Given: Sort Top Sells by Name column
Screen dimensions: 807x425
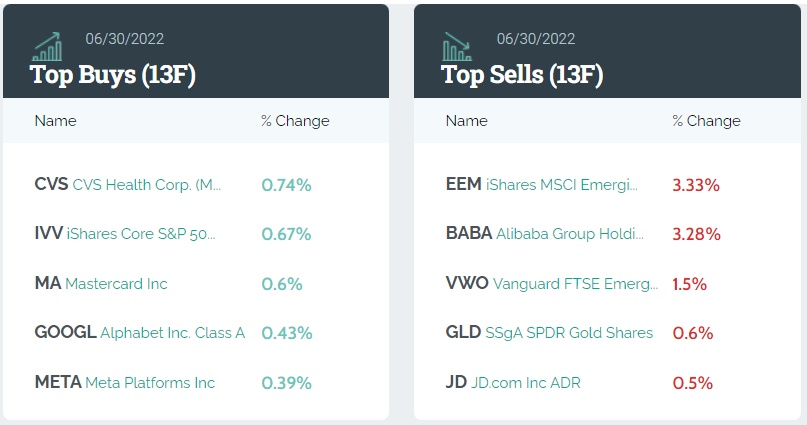Looking at the screenshot, I should 466,121.
